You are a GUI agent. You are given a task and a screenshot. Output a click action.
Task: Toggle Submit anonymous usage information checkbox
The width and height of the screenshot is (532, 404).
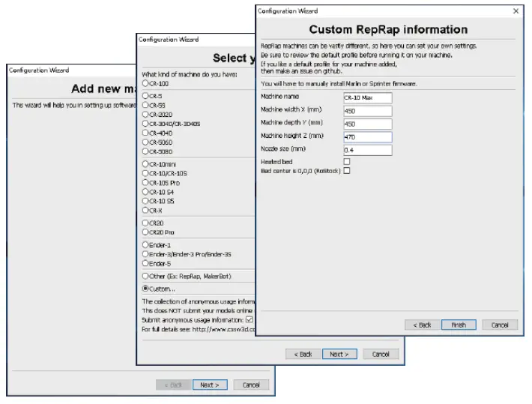click(250, 319)
